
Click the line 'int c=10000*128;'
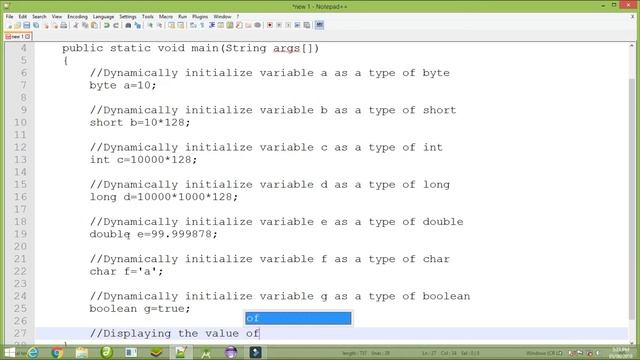143,160
